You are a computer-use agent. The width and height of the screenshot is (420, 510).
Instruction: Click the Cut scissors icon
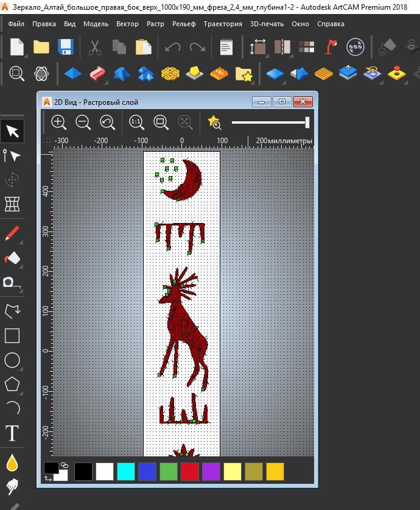pos(95,47)
